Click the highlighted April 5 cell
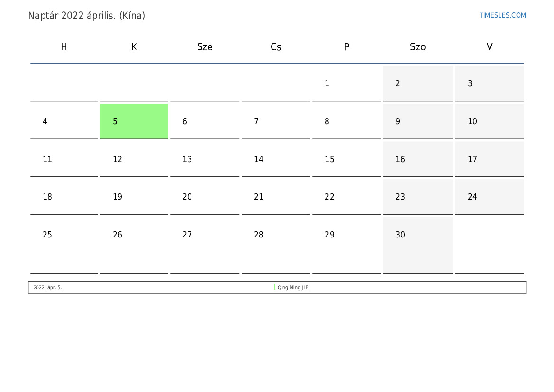This screenshot has height=392, width=554. click(x=134, y=121)
